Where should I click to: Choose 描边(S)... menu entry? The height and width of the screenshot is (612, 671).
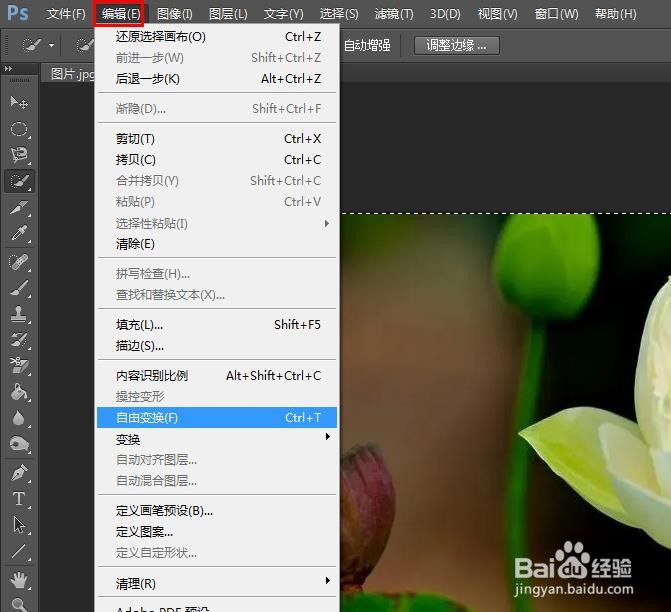click(x=217, y=346)
